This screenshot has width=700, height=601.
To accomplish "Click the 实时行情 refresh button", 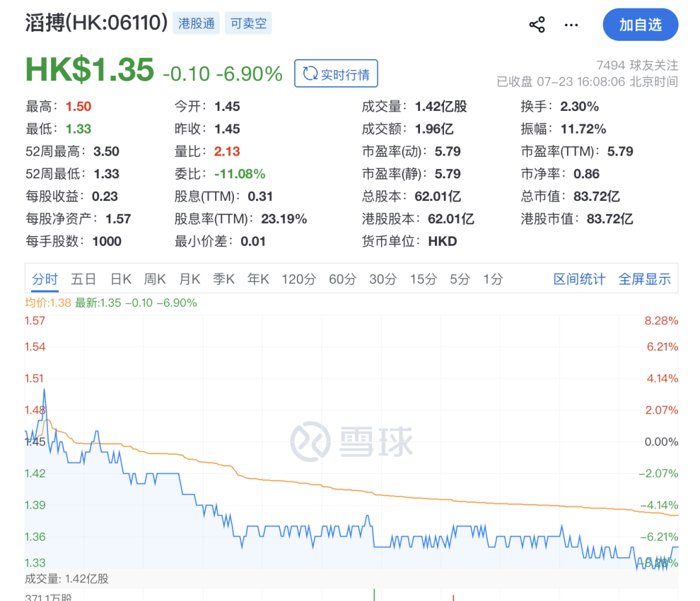I will (336, 73).
